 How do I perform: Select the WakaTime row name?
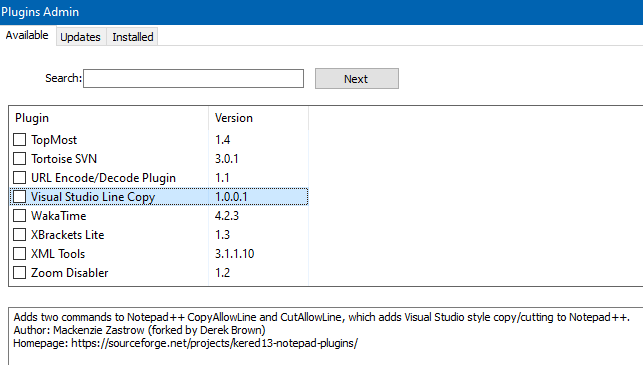pyautogui.click(x=59, y=216)
